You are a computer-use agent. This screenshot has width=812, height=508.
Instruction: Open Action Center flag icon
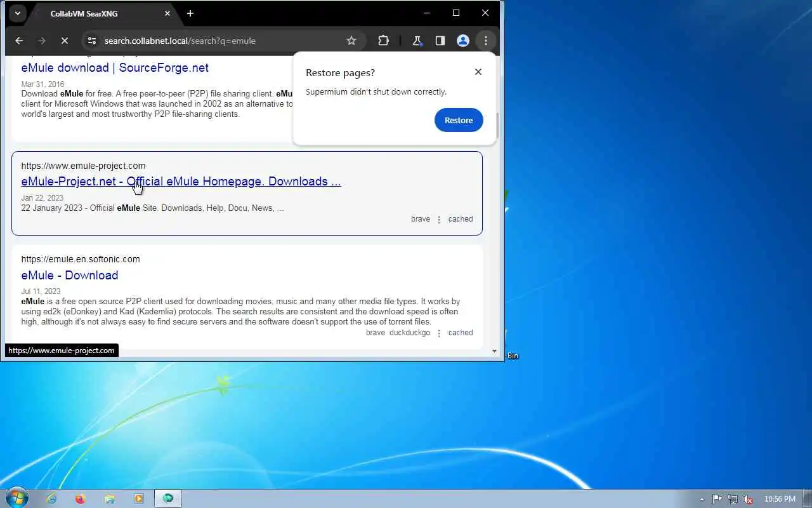coord(717,499)
